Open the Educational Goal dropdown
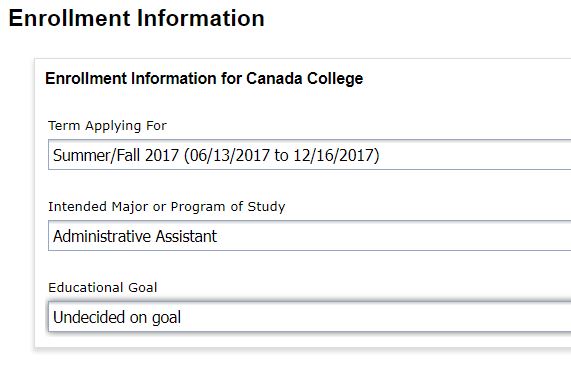The height and width of the screenshot is (366, 571). 310,316
